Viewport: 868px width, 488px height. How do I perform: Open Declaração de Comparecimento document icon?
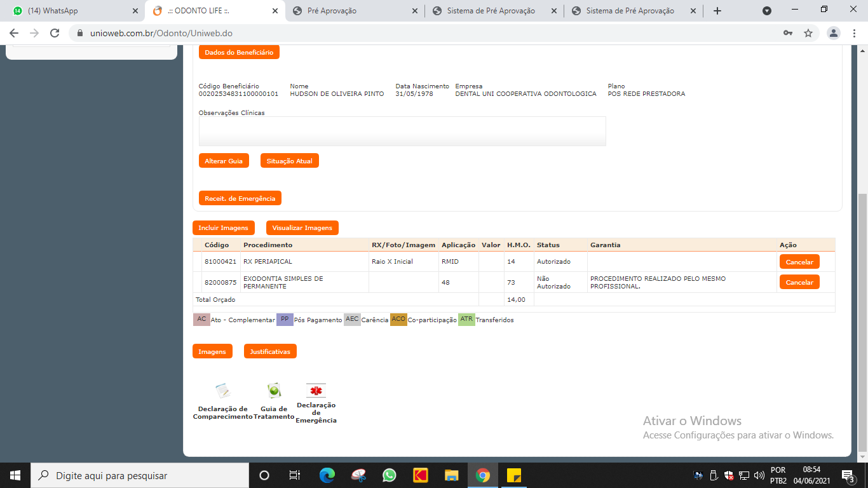pos(222,390)
